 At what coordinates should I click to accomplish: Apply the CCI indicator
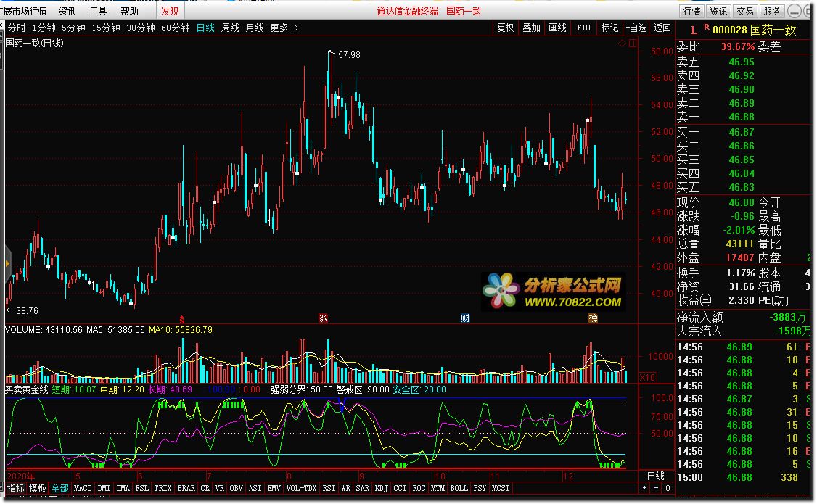pos(400,488)
